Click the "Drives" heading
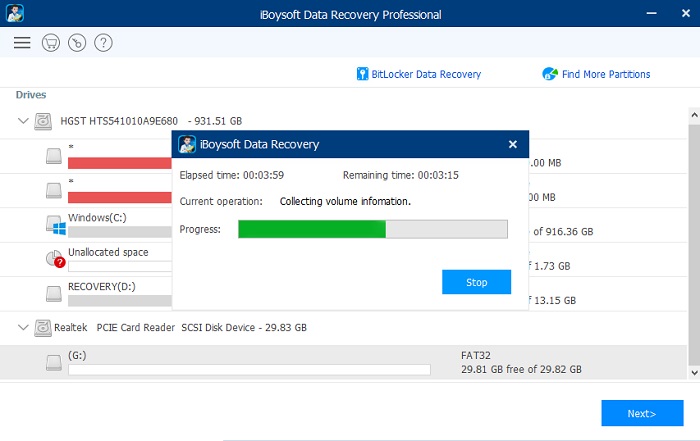The height and width of the screenshot is (441, 700). [x=31, y=95]
